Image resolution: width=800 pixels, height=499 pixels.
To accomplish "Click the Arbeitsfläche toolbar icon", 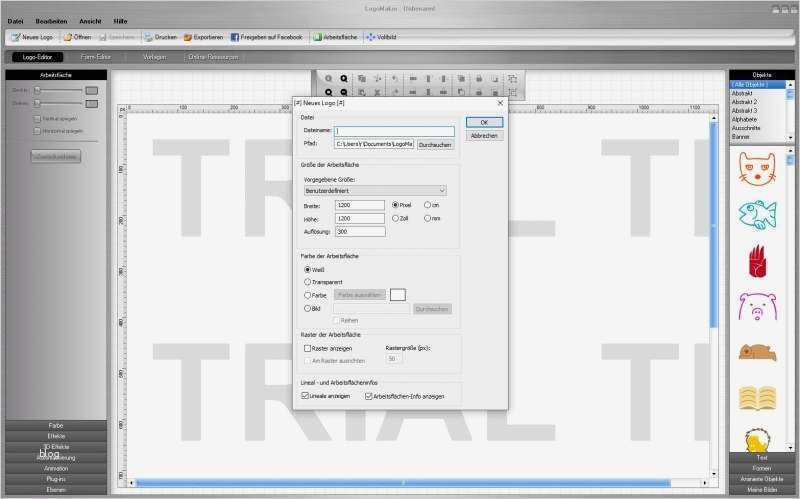I will tap(317, 37).
